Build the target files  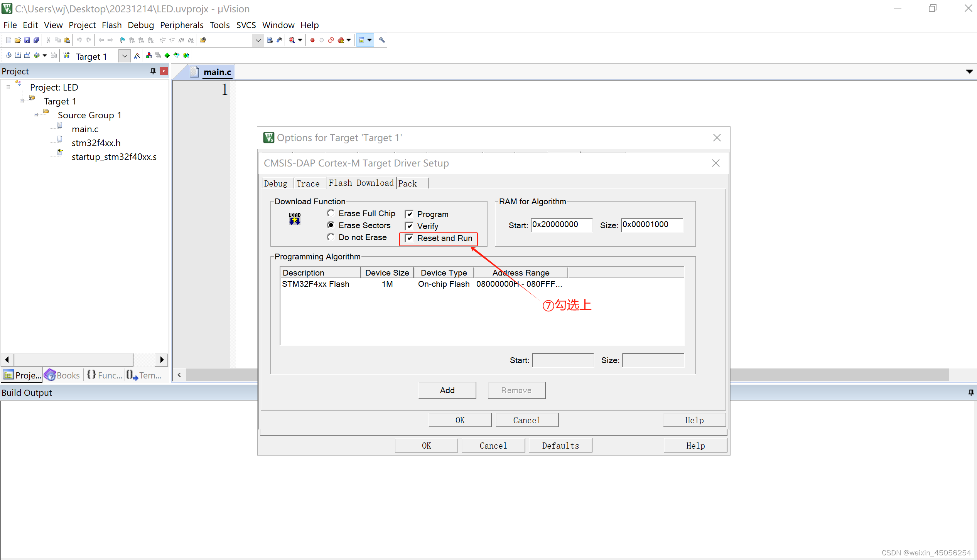18,55
